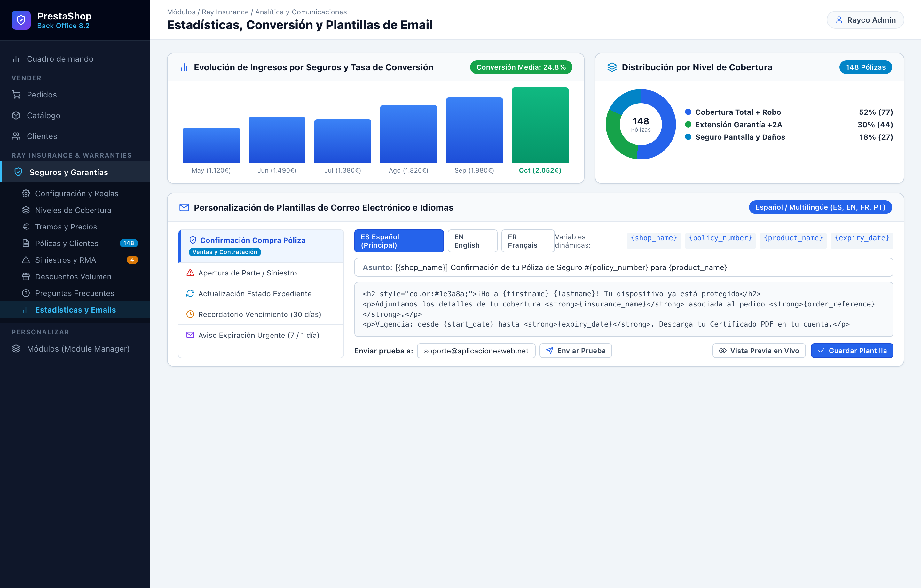Switch to EN English language tab
921x588 pixels.
[472, 241]
